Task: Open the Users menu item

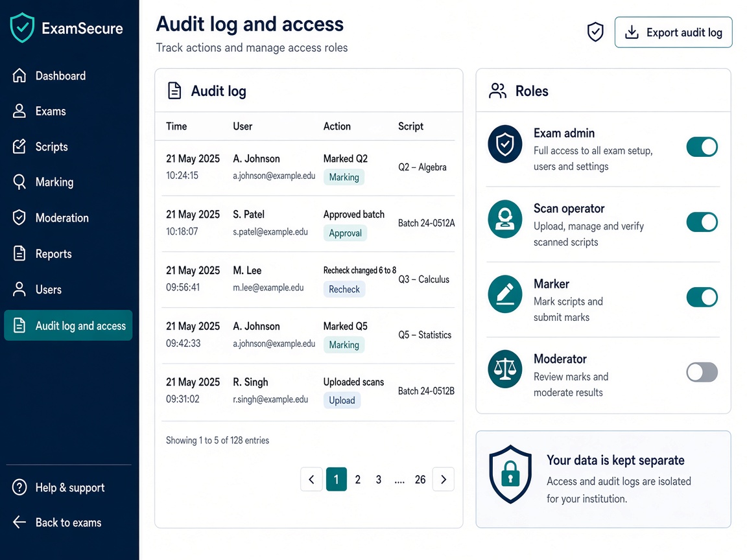Action: [x=68, y=289]
